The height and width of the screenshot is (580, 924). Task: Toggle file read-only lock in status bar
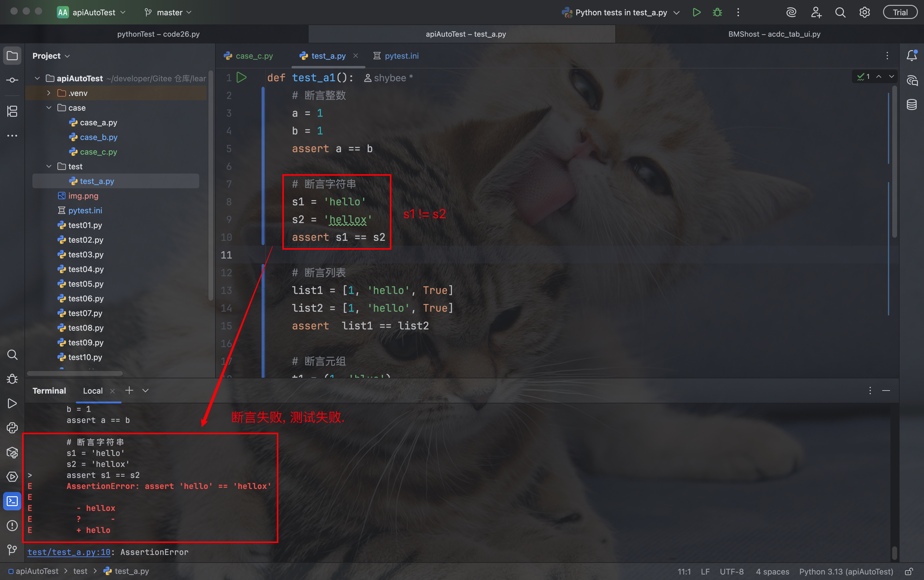click(909, 571)
